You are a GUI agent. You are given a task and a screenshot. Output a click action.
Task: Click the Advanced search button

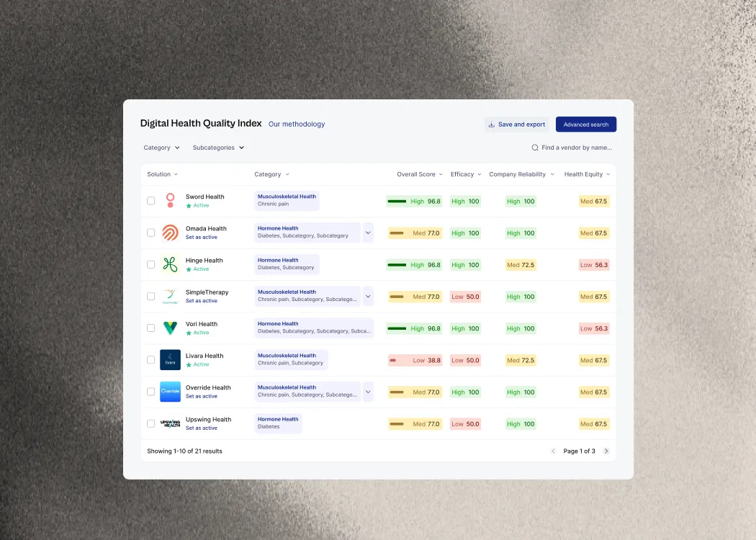[x=586, y=125]
